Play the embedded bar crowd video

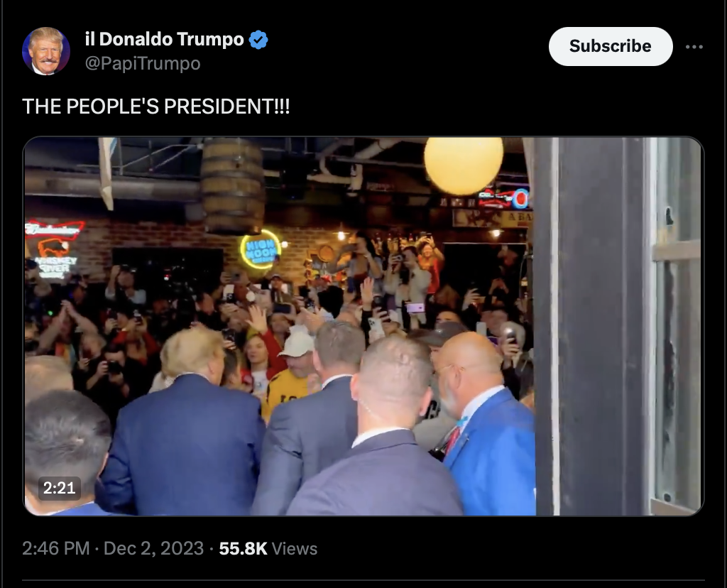coord(363,326)
